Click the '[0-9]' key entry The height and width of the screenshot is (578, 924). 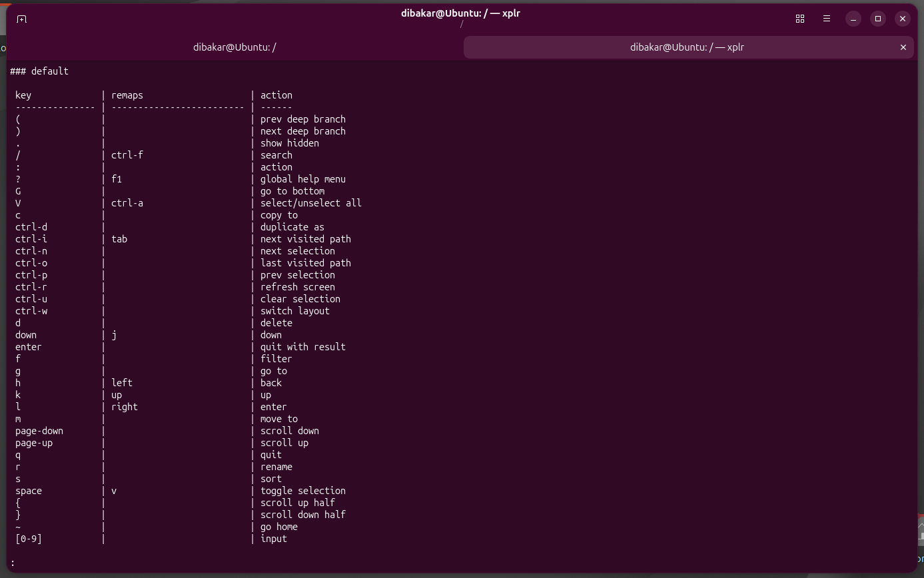tap(29, 539)
